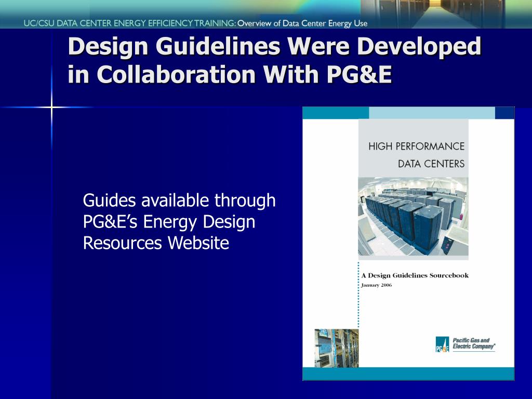The width and height of the screenshot is (532, 399).
Task: Click the PG&E logo icon
Action: click(x=443, y=344)
